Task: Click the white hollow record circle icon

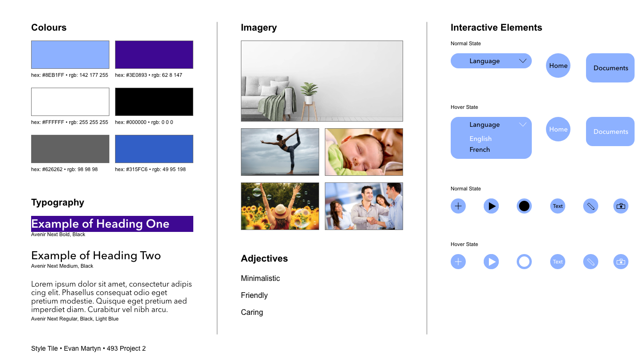Action: (x=524, y=262)
